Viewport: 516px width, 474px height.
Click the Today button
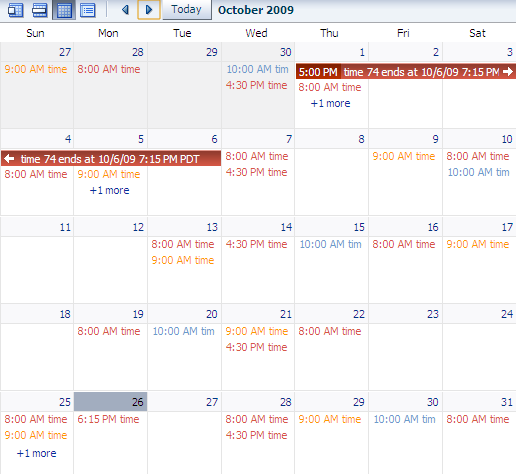[187, 9]
